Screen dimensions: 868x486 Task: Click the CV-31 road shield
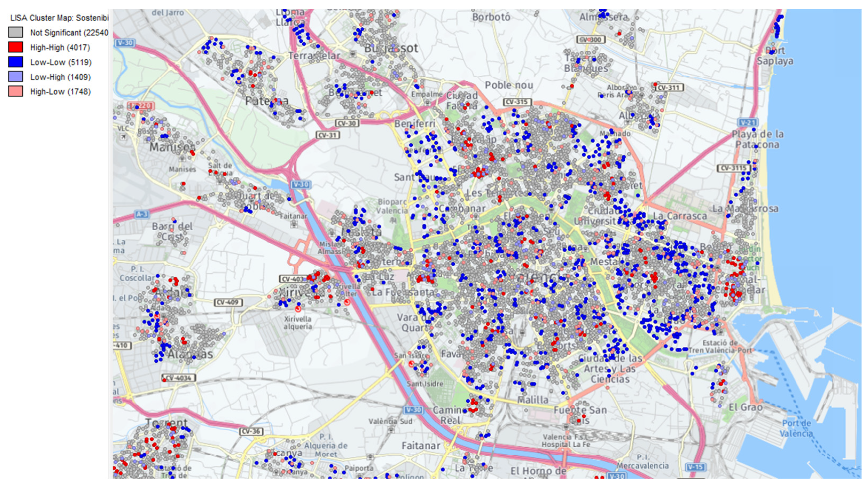(328, 135)
